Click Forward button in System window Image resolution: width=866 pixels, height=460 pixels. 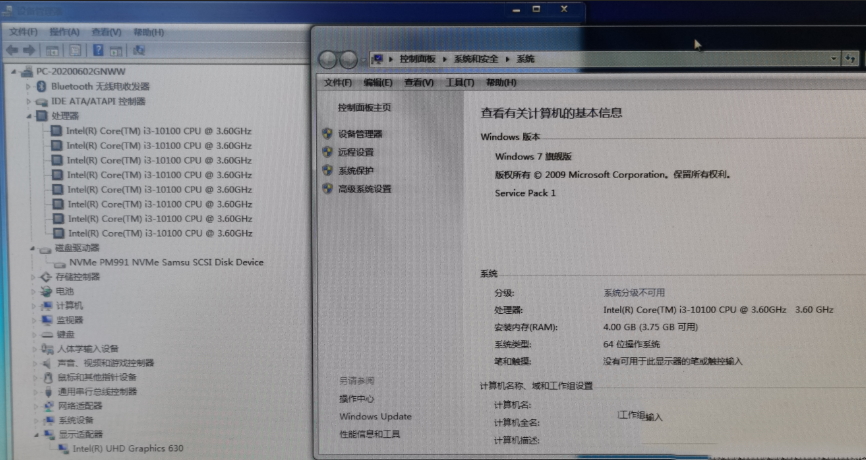[x=348, y=60]
